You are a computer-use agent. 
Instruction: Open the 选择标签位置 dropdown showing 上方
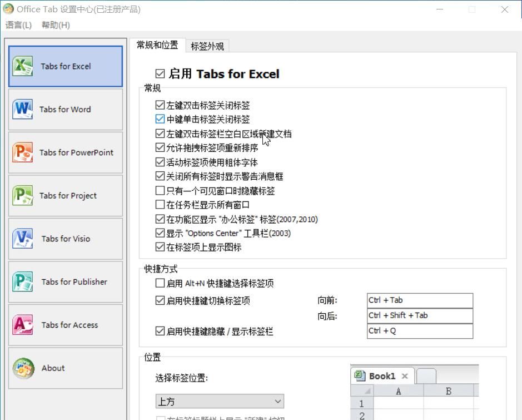[220, 401]
